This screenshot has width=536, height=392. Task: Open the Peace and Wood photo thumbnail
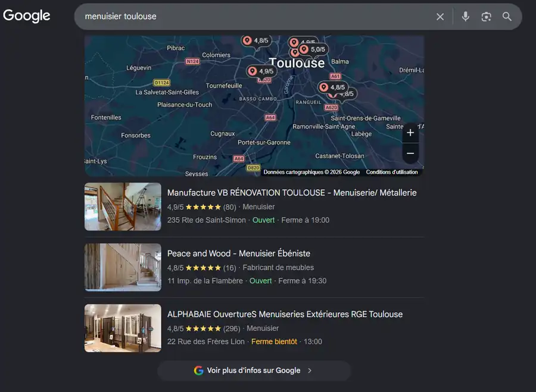point(123,267)
